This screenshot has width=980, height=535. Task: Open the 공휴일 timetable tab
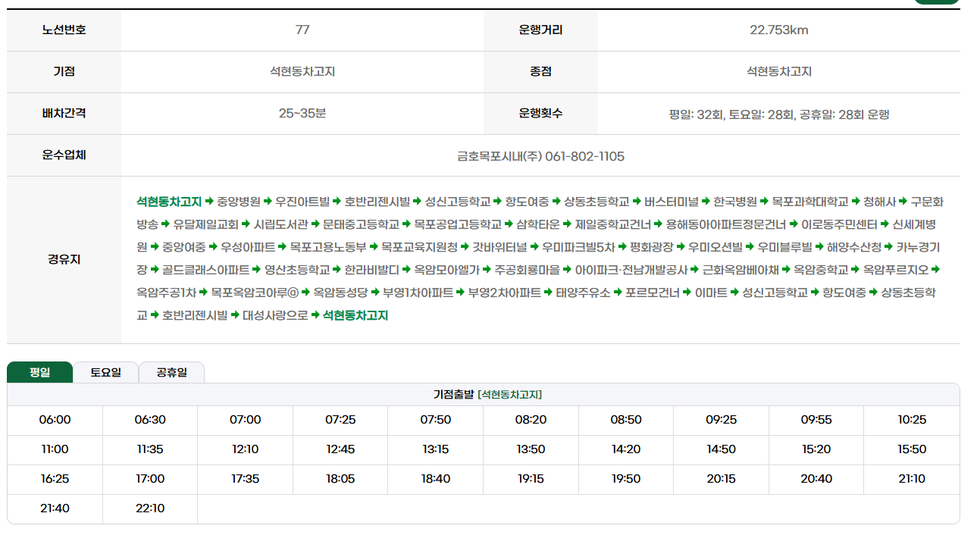click(x=171, y=372)
